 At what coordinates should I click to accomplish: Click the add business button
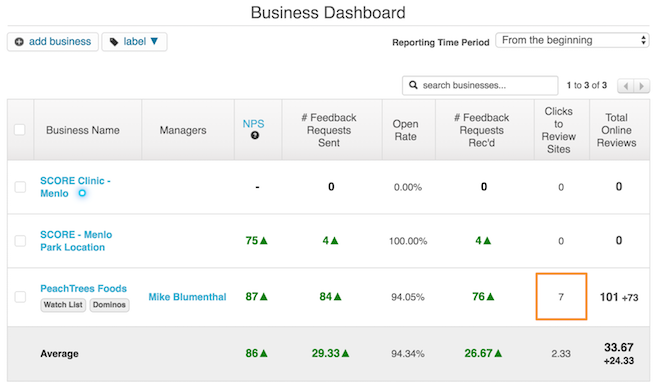coord(53,42)
